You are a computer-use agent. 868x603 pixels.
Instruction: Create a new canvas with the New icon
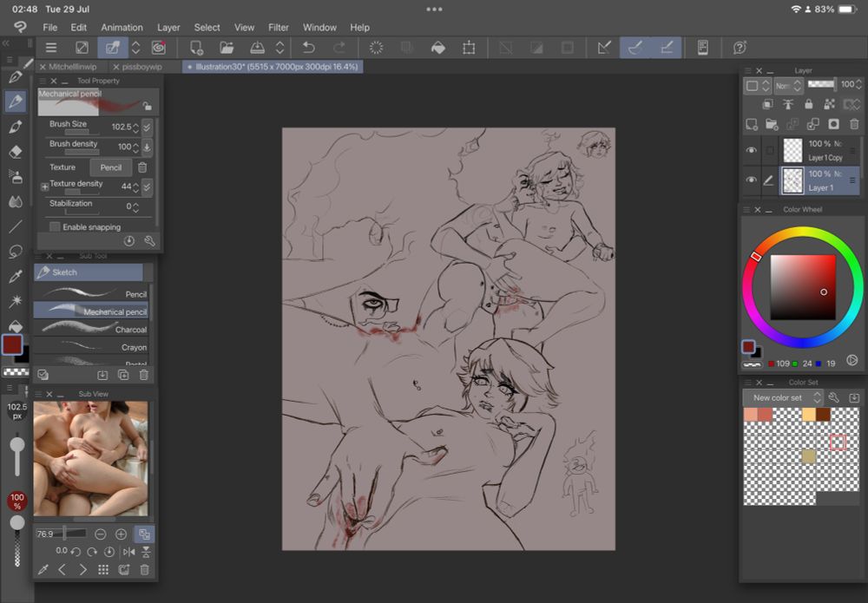pyautogui.click(x=196, y=48)
